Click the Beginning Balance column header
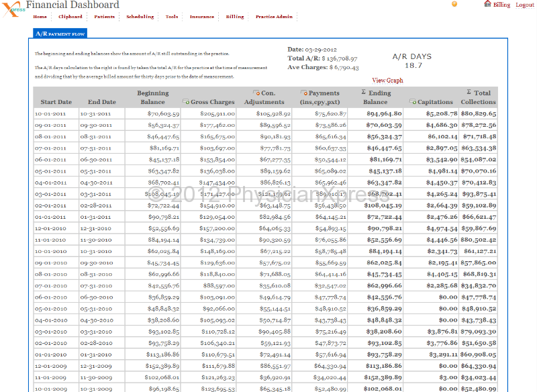 point(152,97)
